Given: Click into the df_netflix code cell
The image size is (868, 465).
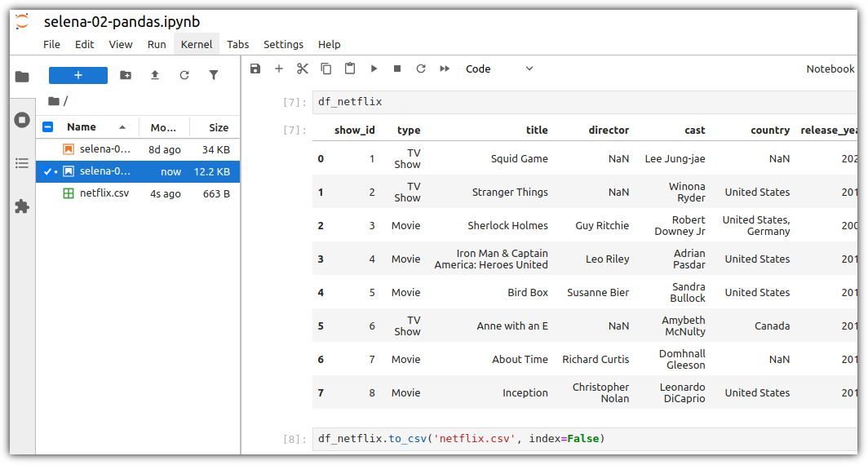Looking at the screenshot, I should coord(585,102).
